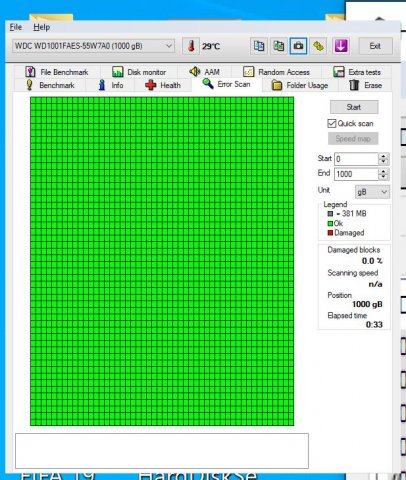Click the Benchmark lightbulb icon
Screen dimensions: 406x480
pos(29,85)
